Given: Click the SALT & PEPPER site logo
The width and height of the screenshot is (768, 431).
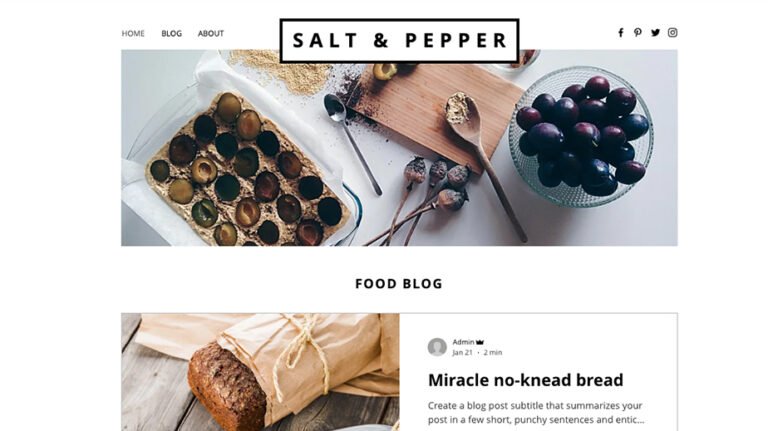Looking at the screenshot, I should click(399, 41).
